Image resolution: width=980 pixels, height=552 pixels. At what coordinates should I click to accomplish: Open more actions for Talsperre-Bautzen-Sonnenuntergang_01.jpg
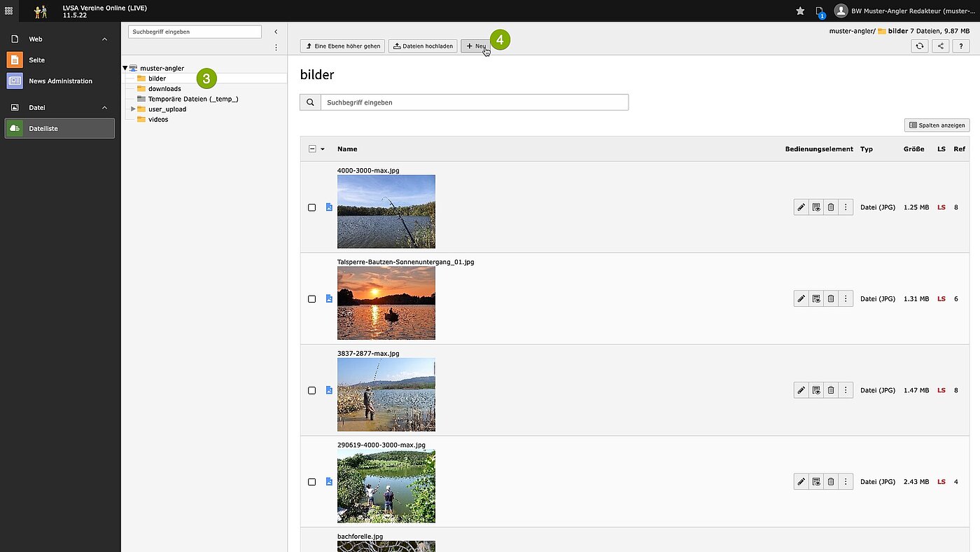coord(846,299)
